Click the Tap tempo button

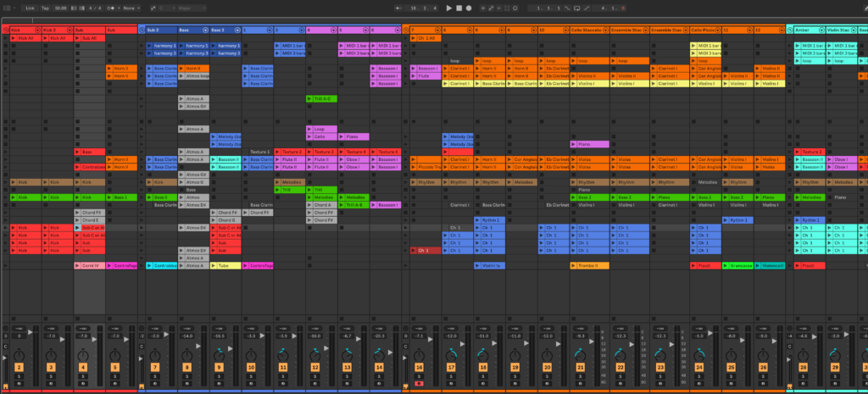pos(46,8)
